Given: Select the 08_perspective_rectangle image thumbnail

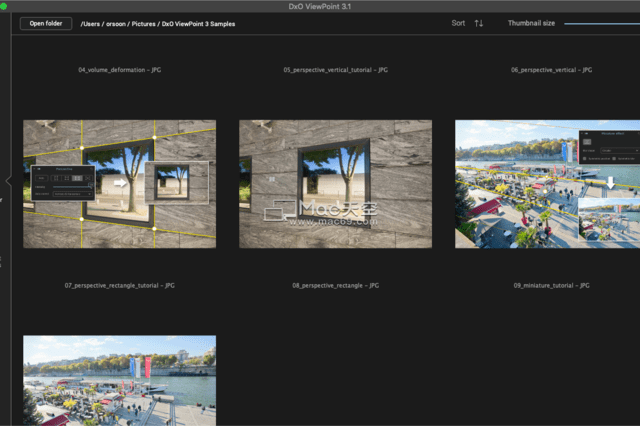Looking at the screenshot, I should click(336, 184).
